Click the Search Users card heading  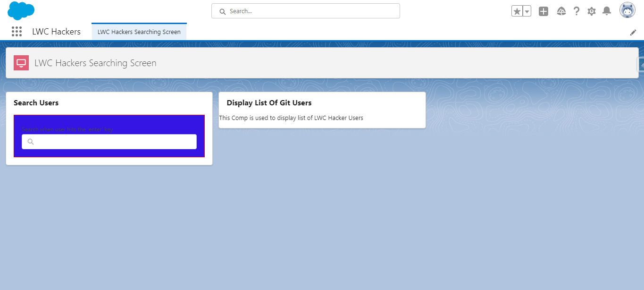point(36,102)
